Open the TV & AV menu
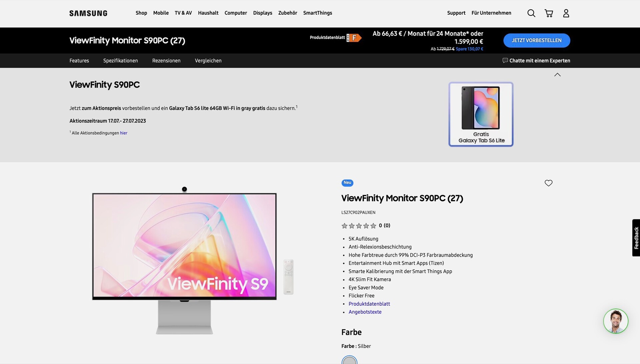Viewport: 640px width, 364px height. (x=183, y=13)
